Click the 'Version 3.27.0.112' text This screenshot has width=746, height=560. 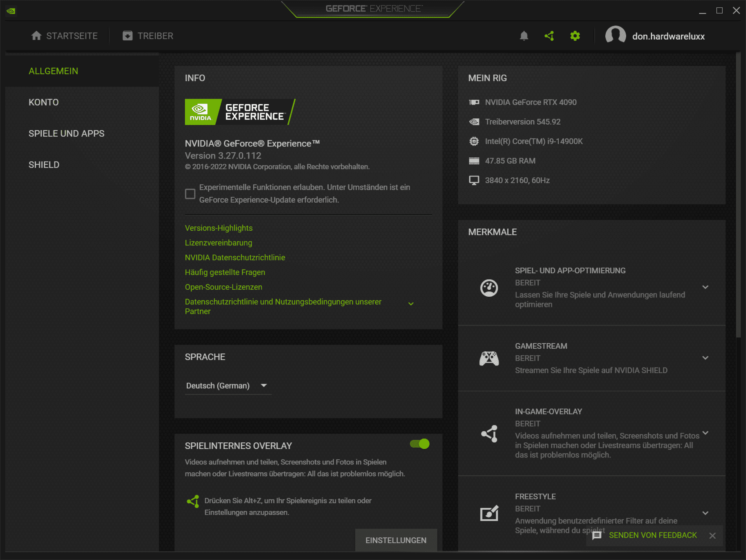tap(223, 156)
